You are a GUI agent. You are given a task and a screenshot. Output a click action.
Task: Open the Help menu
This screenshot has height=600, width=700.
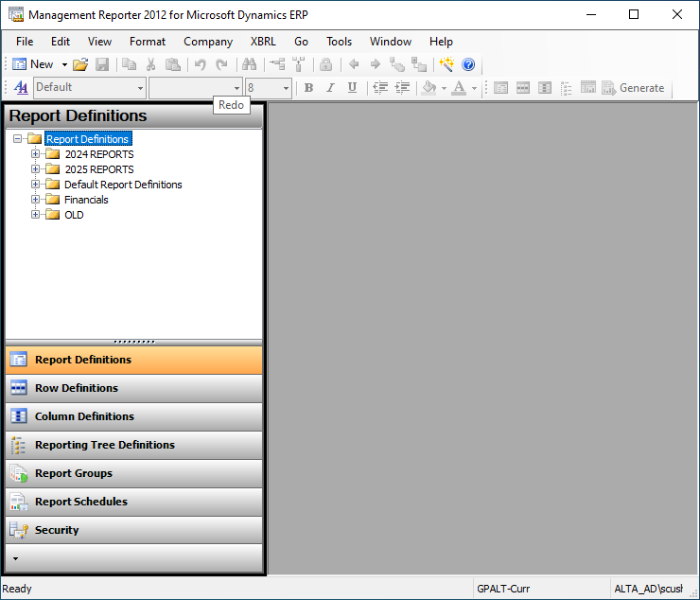coord(441,42)
